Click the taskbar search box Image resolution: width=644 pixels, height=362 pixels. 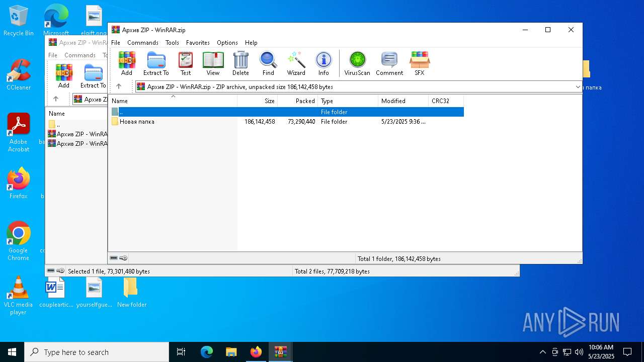click(97, 352)
